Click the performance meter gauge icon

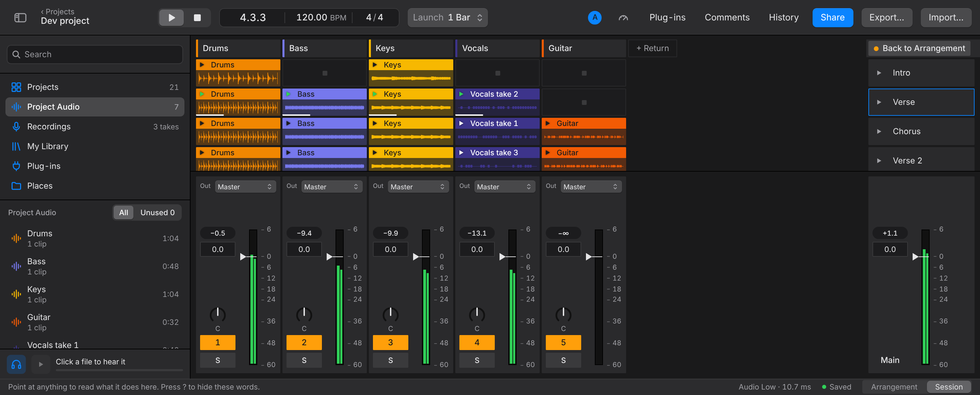tap(623, 17)
